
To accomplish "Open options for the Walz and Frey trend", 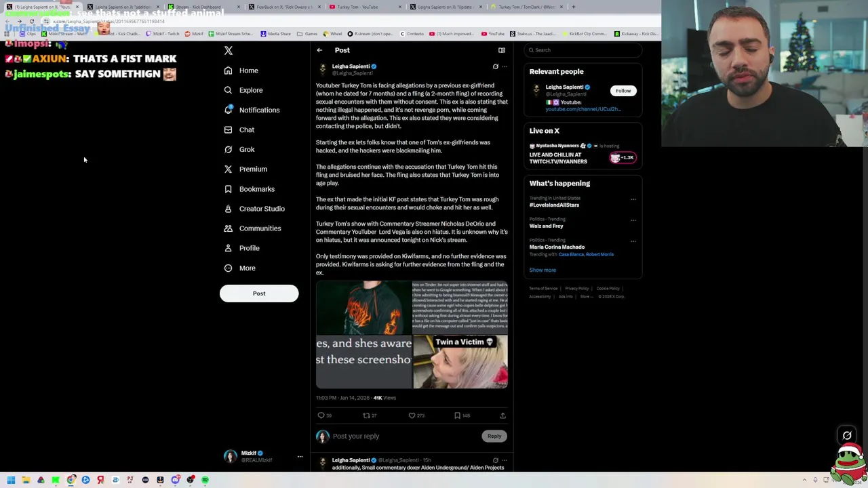I will tap(633, 220).
